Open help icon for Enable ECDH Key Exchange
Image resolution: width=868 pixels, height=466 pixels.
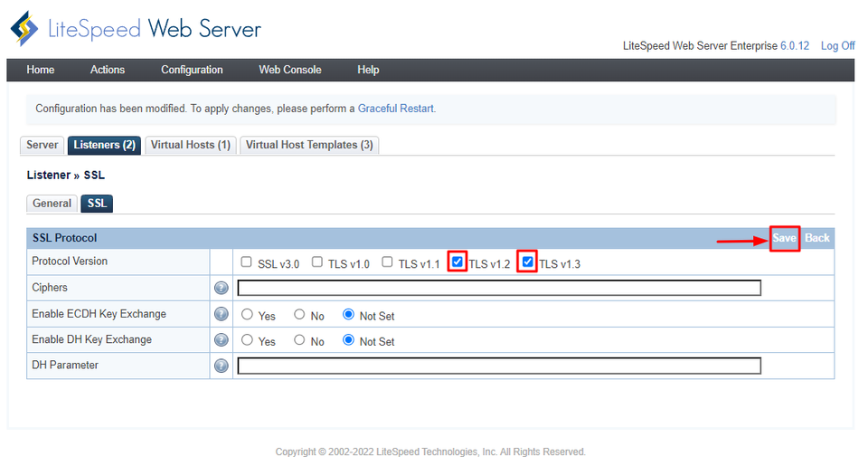[x=221, y=315]
